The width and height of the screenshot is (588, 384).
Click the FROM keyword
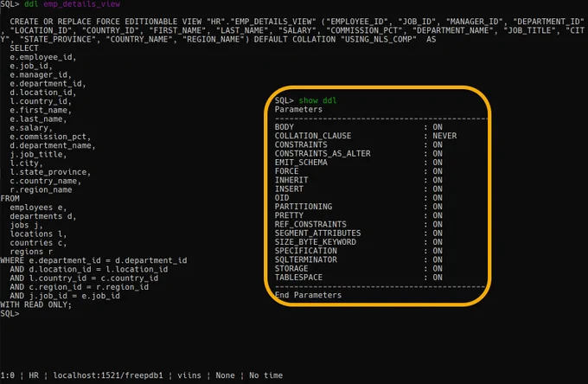(10, 199)
